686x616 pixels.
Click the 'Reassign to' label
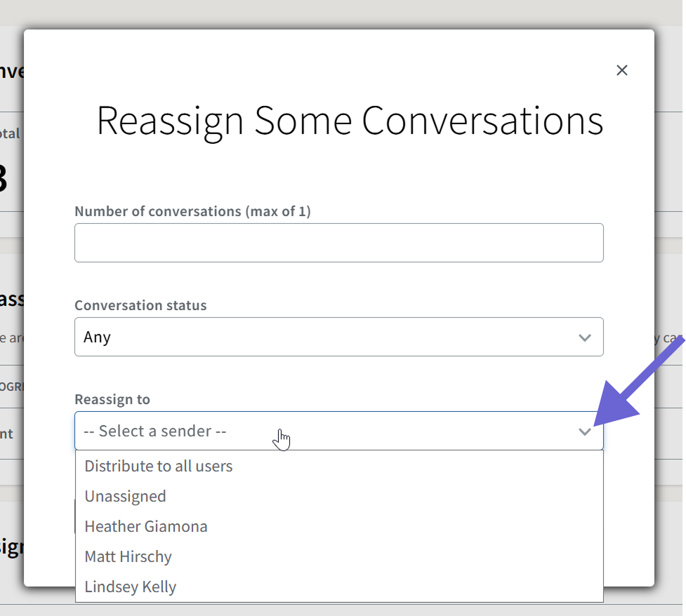pyautogui.click(x=112, y=400)
